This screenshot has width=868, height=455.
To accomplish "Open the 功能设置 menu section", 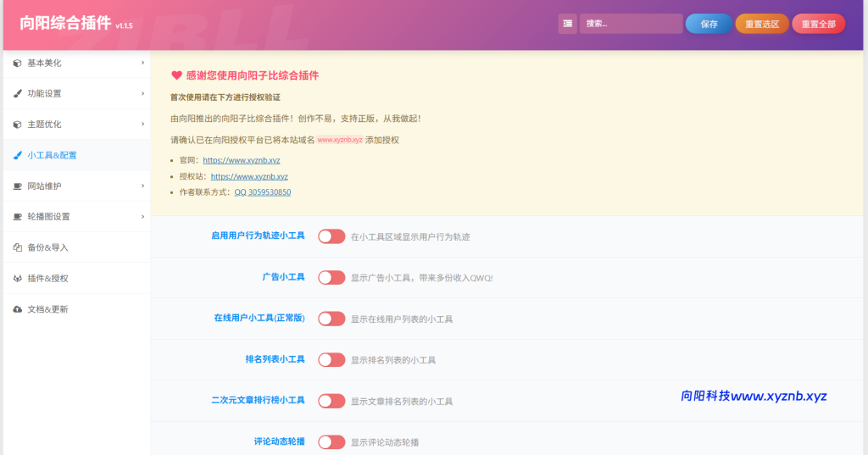I will (77, 93).
